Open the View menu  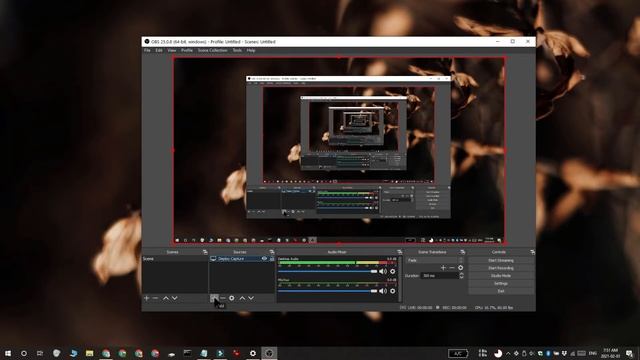click(x=172, y=50)
